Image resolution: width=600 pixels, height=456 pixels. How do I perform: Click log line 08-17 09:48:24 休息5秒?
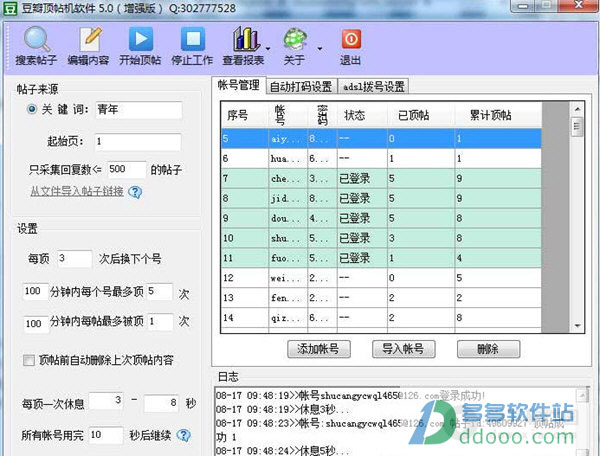click(282, 450)
